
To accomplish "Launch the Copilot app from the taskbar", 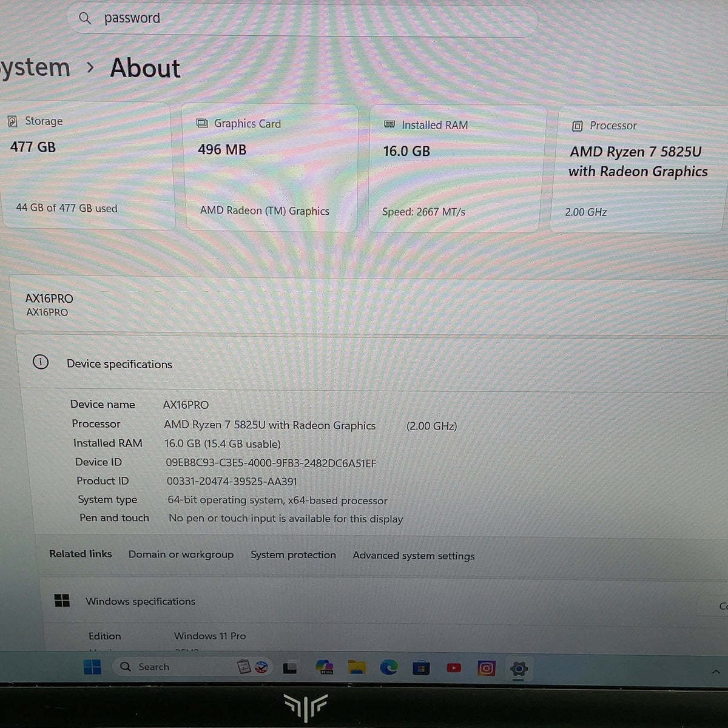I will 325,668.
